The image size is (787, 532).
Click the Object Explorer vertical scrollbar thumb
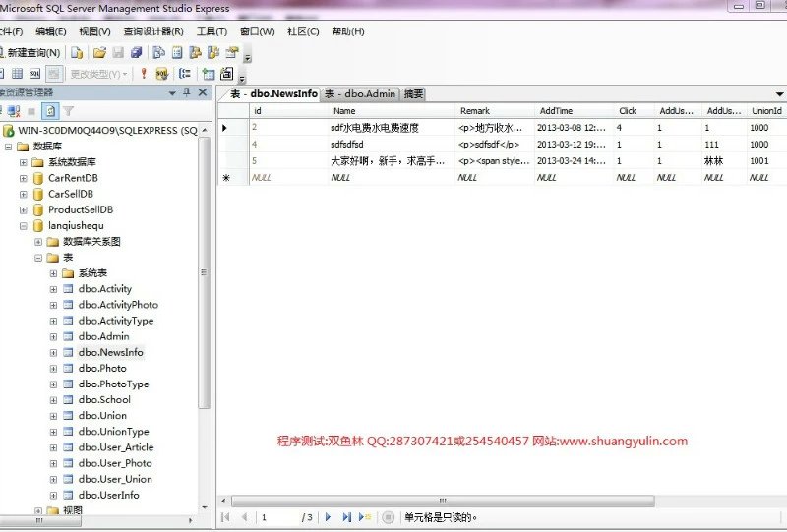tap(204, 272)
